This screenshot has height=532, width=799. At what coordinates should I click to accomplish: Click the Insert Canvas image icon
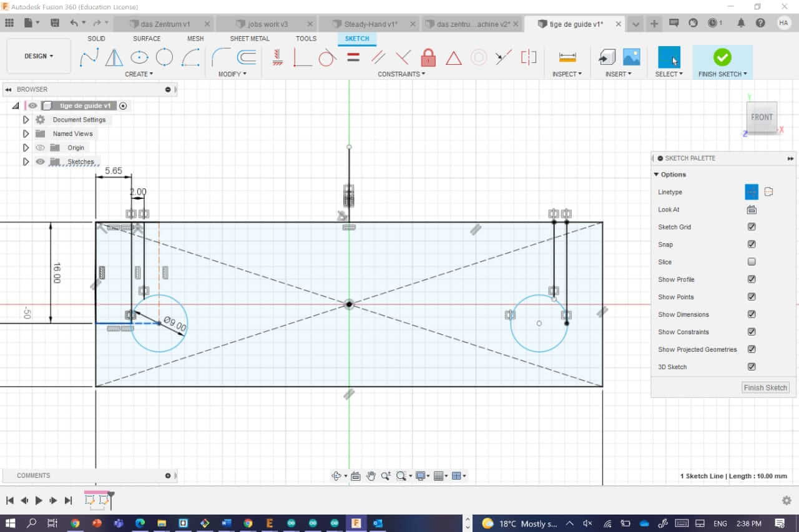click(x=632, y=57)
